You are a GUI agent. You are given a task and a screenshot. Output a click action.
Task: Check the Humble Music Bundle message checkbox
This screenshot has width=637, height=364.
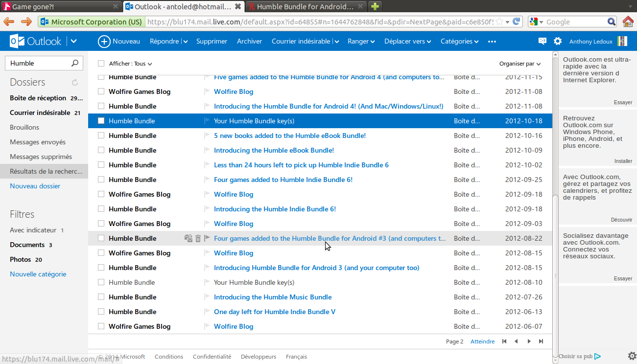click(101, 297)
